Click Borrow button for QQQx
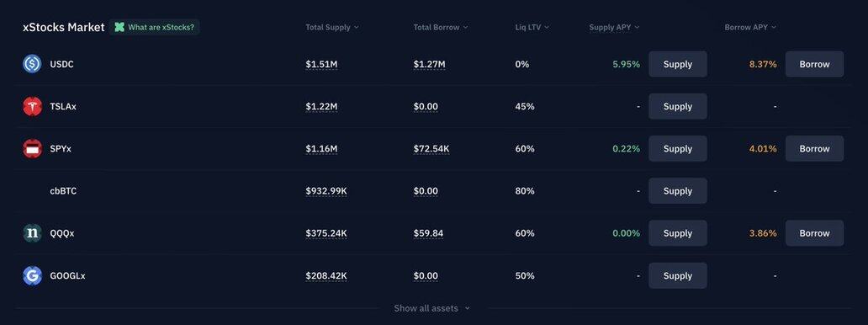Viewport: 868px width, 325px height. click(x=814, y=233)
